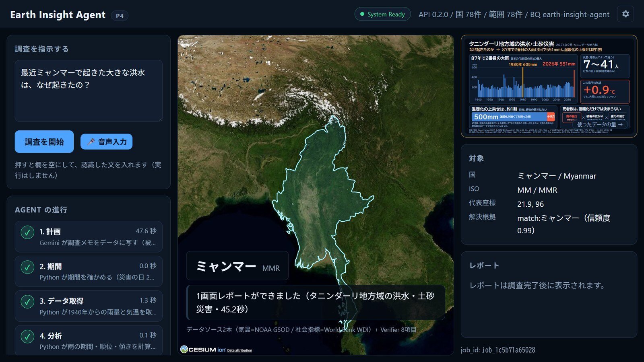
Task: Click the 使ったデータの量 → button
Action: pyautogui.click(x=600, y=124)
